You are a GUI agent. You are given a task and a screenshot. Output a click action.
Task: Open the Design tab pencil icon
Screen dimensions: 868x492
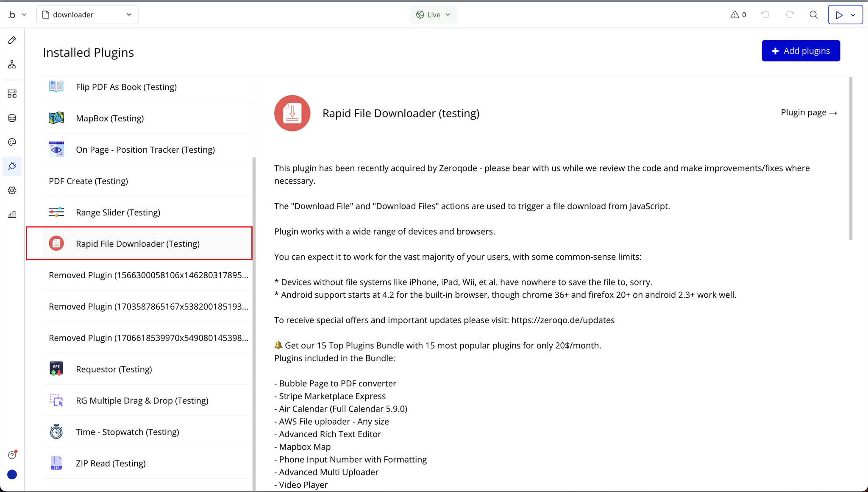point(12,40)
